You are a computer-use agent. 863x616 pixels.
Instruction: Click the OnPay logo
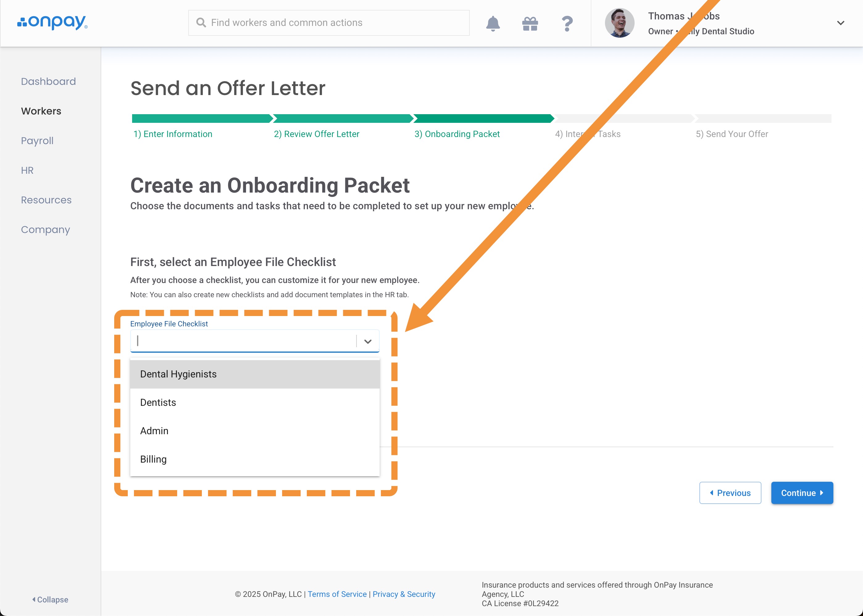pos(52,23)
